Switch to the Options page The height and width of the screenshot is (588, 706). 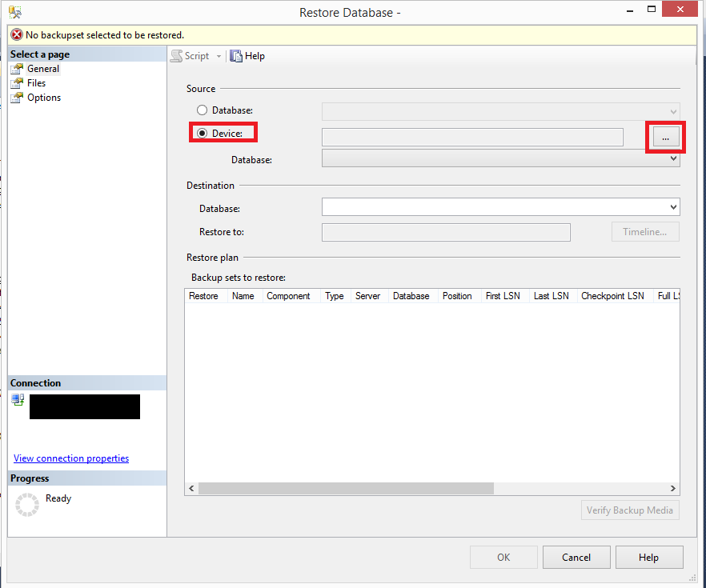click(44, 98)
